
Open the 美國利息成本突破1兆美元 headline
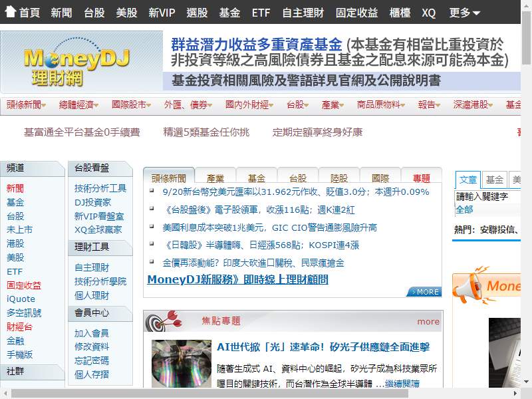[x=270, y=227]
